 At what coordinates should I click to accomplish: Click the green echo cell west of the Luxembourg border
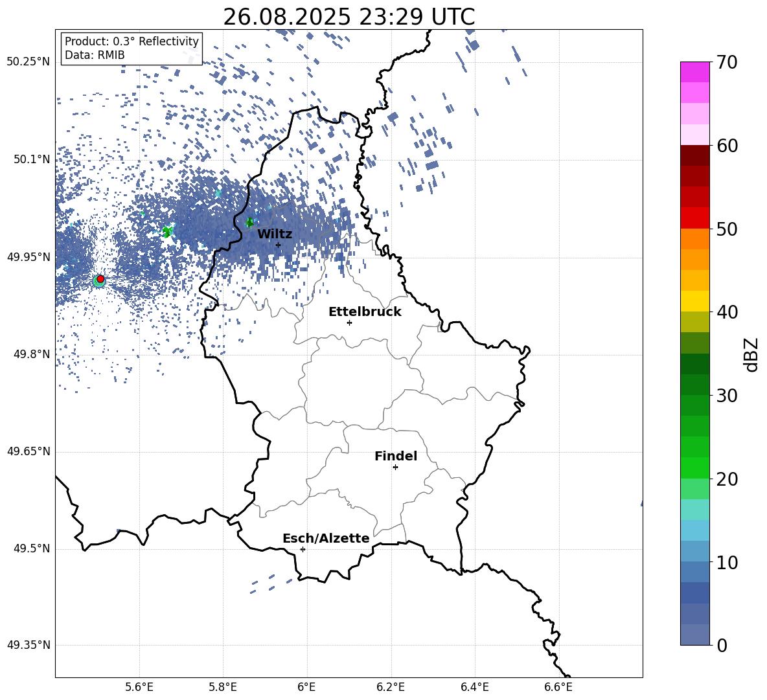168,231
